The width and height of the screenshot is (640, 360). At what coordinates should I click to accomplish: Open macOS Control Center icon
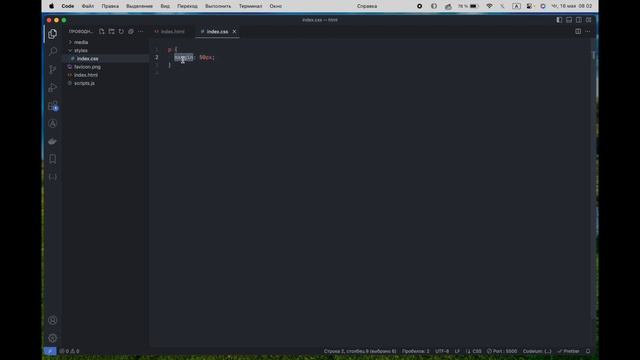click(x=529, y=6)
